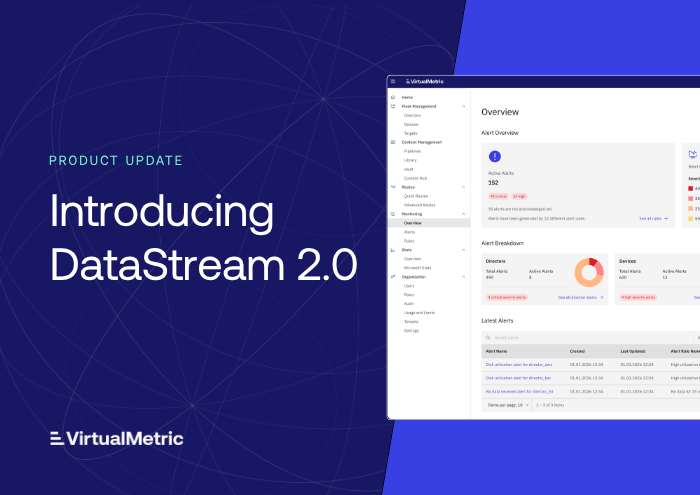The height and width of the screenshot is (495, 700).
Task: Collapse the Fleet Management section
Action: coord(463,106)
